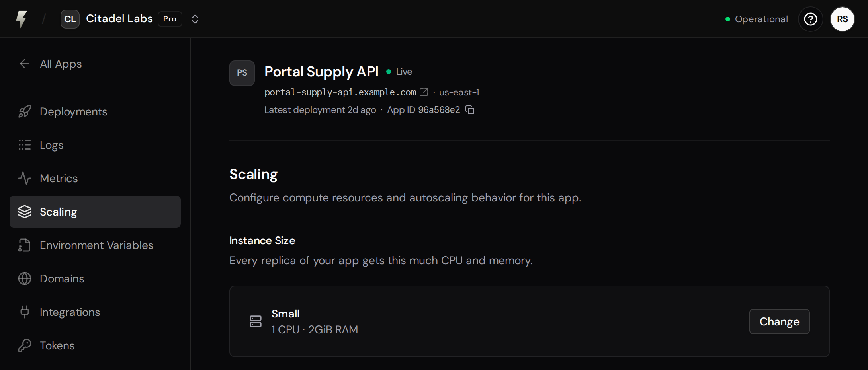The height and width of the screenshot is (370, 868).
Task: Click the Scaling page heading
Action: (x=254, y=174)
